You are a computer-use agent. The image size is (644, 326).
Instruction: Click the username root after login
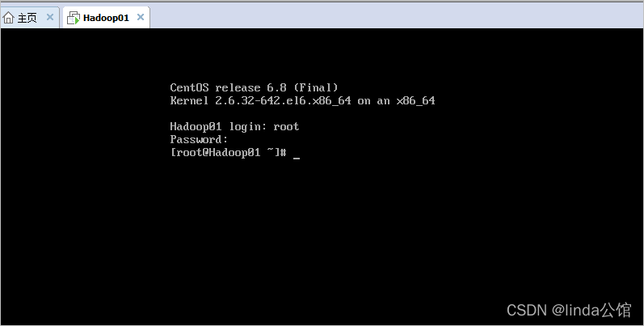286,126
